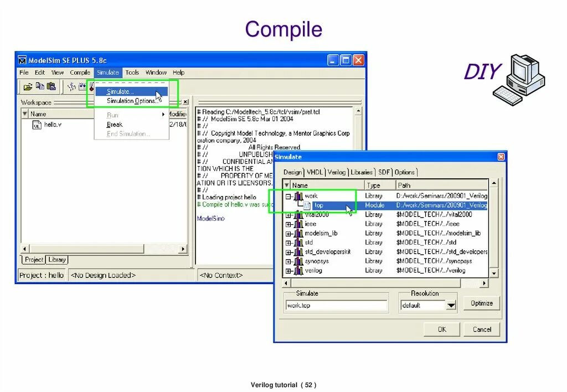Click the transcript scrollbar up arrow

pyautogui.click(x=358, y=111)
